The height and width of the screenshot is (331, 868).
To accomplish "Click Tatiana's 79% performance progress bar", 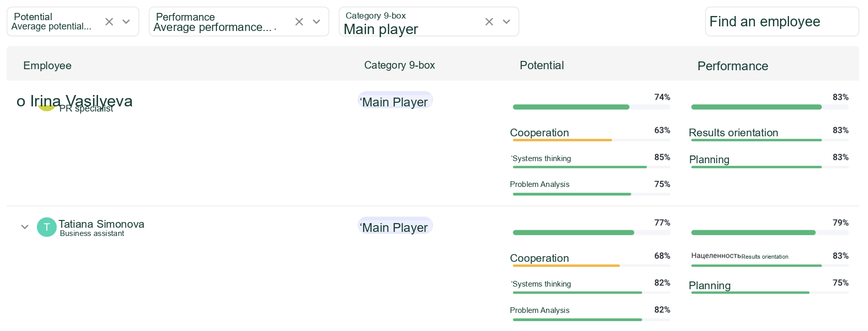I will 770,232.
